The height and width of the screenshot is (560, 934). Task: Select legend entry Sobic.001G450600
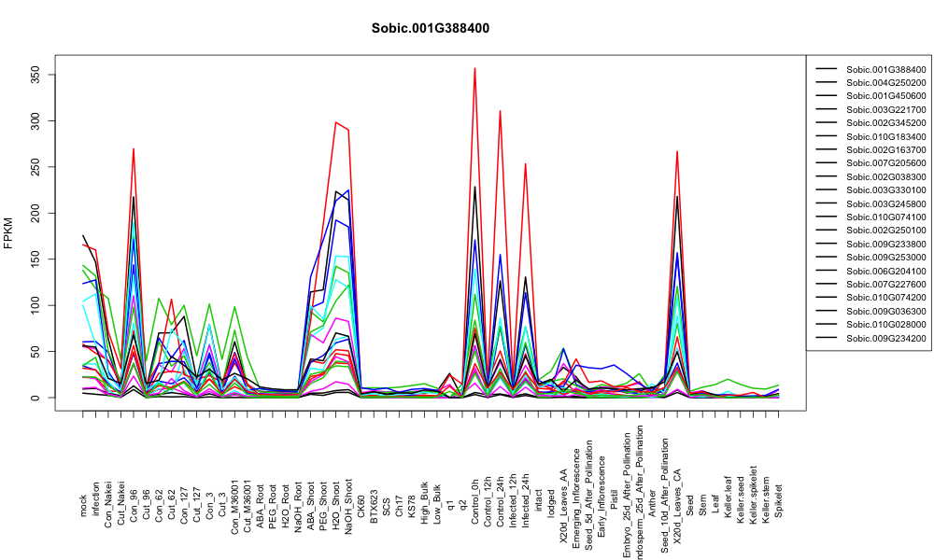(x=886, y=96)
